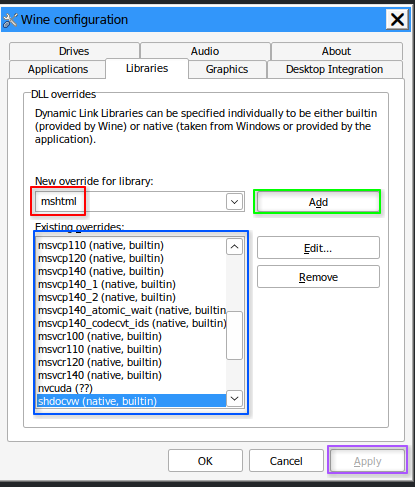Close the Wine configuration window
The width and height of the screenshot is (415, 487).
(x=397, y=19)
